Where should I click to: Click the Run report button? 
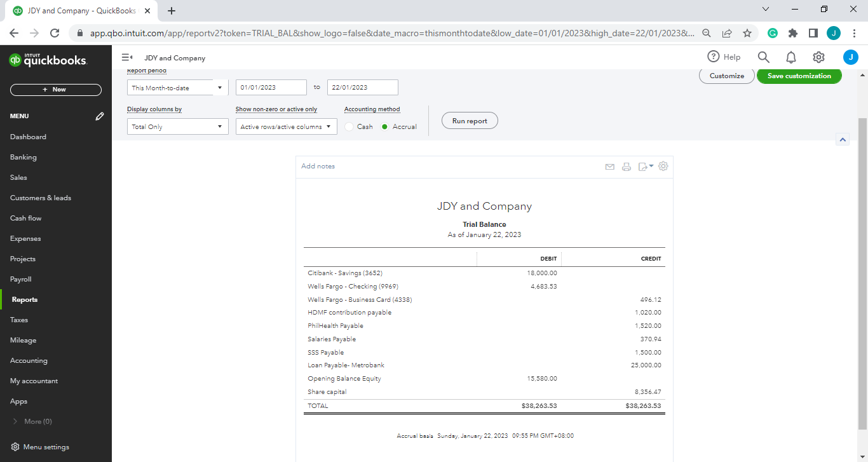click(x=470, y=121)
